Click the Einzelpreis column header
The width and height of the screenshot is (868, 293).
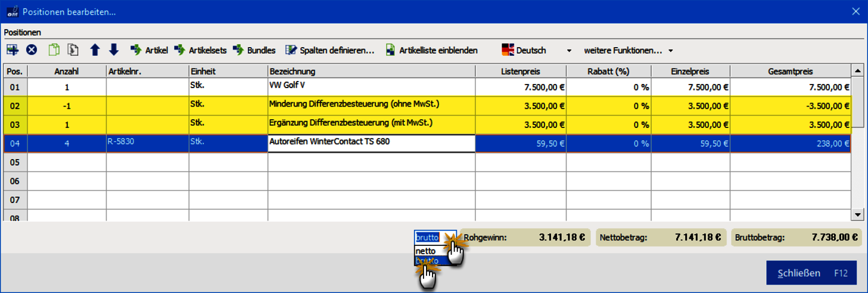(x=690, y=71)
